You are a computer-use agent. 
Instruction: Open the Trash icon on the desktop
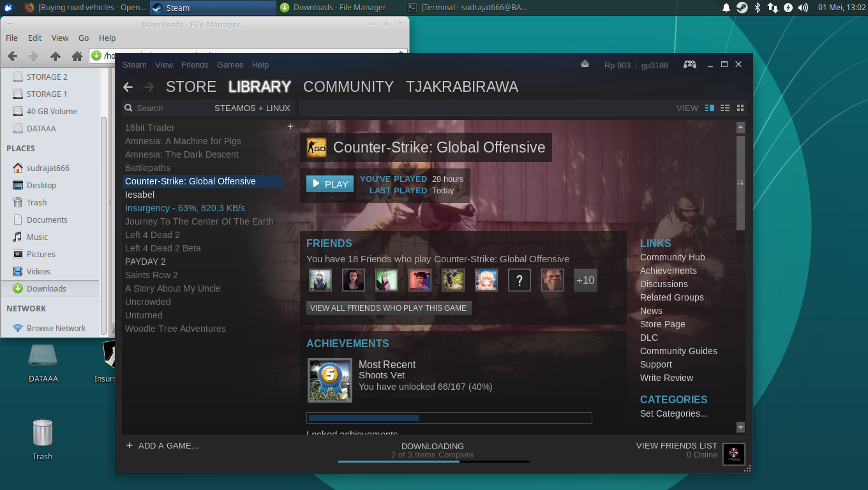pos(43,433)
